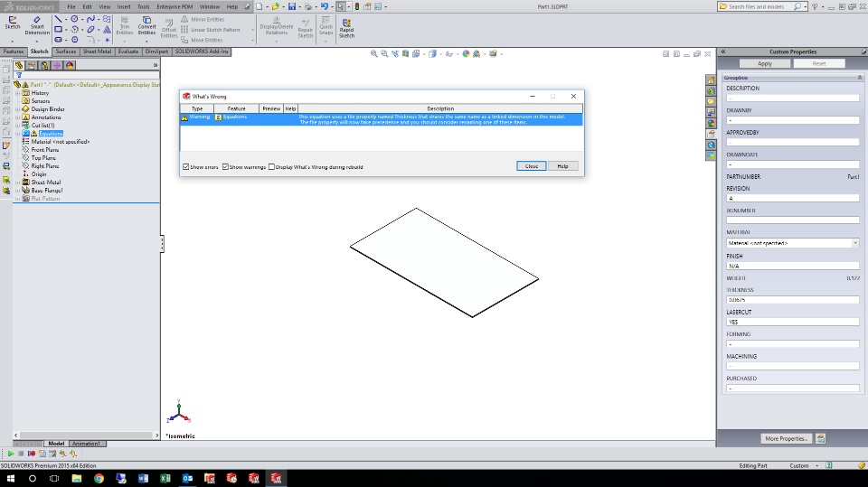Click Zoom to Fit in view toolbar
868x487 pixels.
374,53
